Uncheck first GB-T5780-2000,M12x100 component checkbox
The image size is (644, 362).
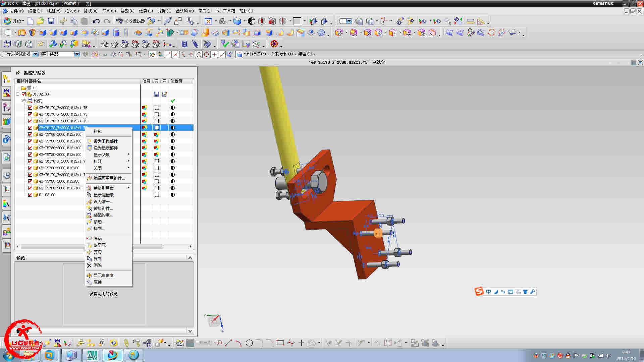pyautogui.click(x=30, y=134)
